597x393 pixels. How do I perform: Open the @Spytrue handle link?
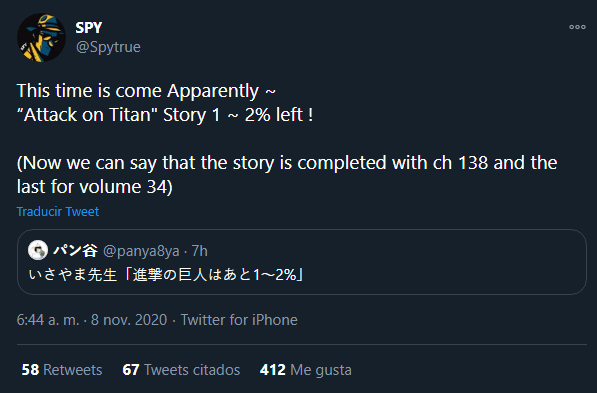(108, 47)
